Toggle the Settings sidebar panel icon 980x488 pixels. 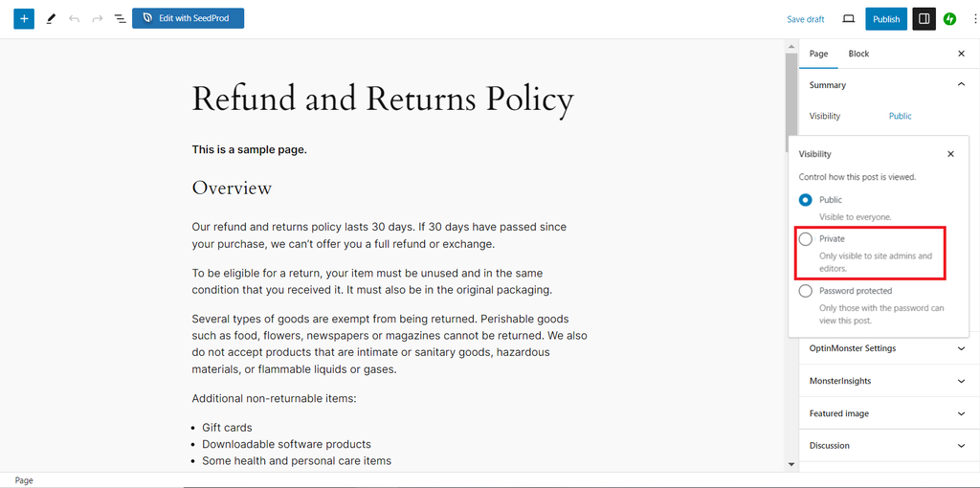924,18
